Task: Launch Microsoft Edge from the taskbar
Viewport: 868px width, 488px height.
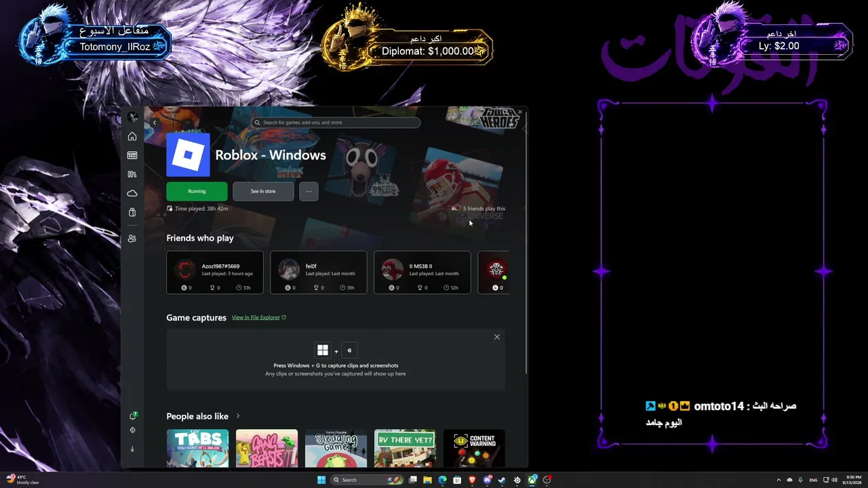Action: (x=442, y=480)
